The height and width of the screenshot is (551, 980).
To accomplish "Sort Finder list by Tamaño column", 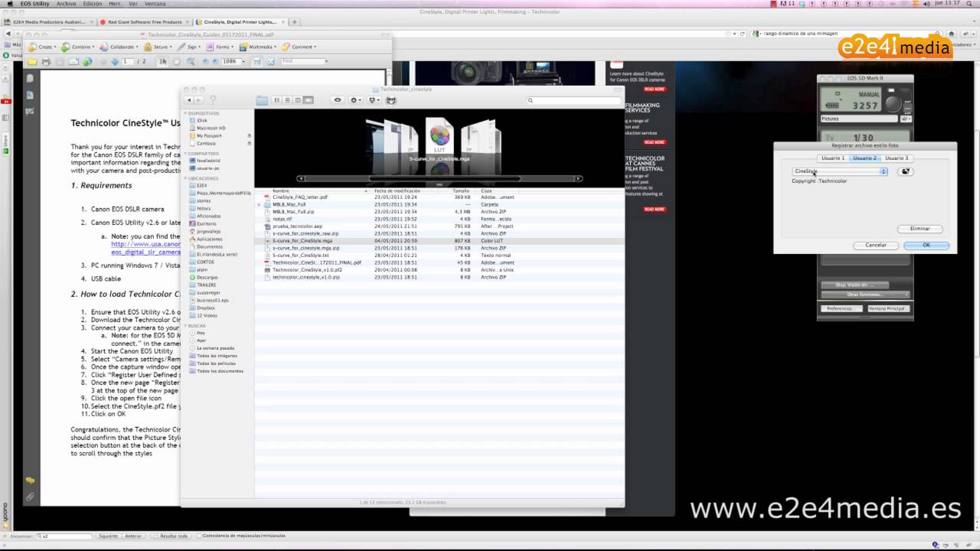I will [461, 191].
